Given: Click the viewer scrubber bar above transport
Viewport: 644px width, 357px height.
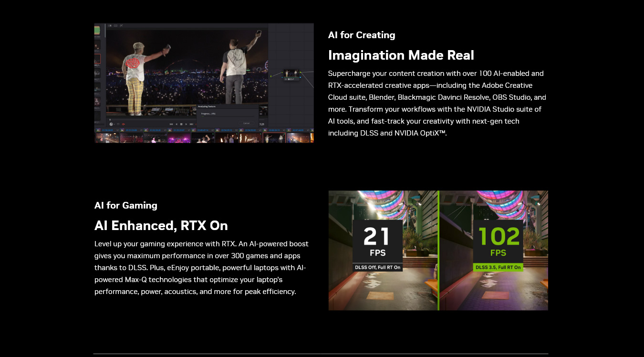Looking at the screenshot, I should pyautogui.click(x=153, y=120).
